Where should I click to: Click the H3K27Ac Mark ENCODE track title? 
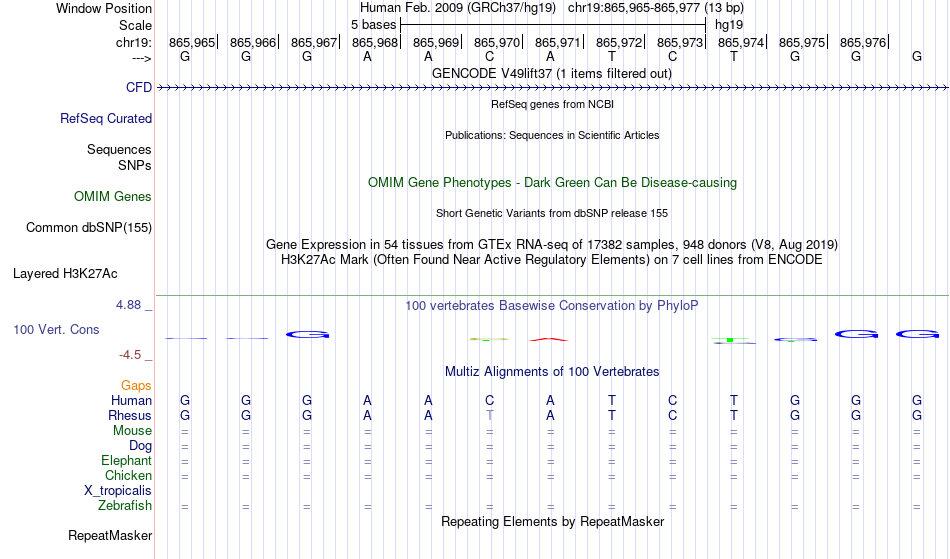[x=552, y=260]
